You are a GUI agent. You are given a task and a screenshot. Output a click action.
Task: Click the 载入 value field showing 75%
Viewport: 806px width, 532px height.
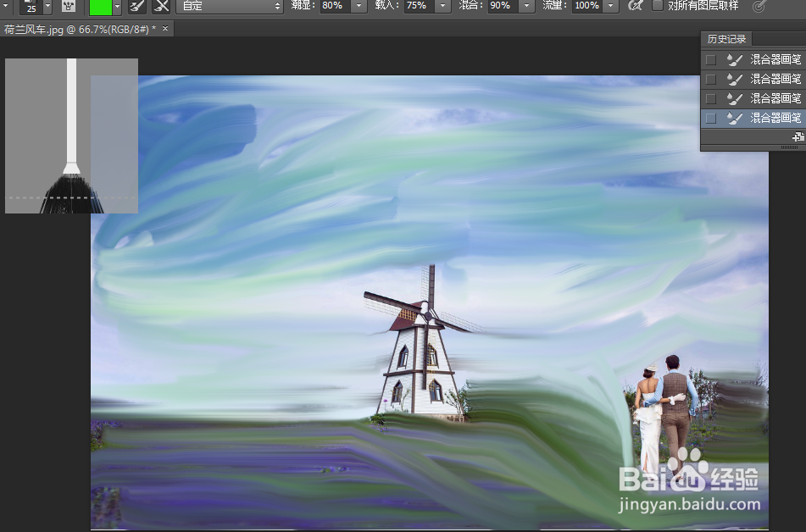(420, 6)
